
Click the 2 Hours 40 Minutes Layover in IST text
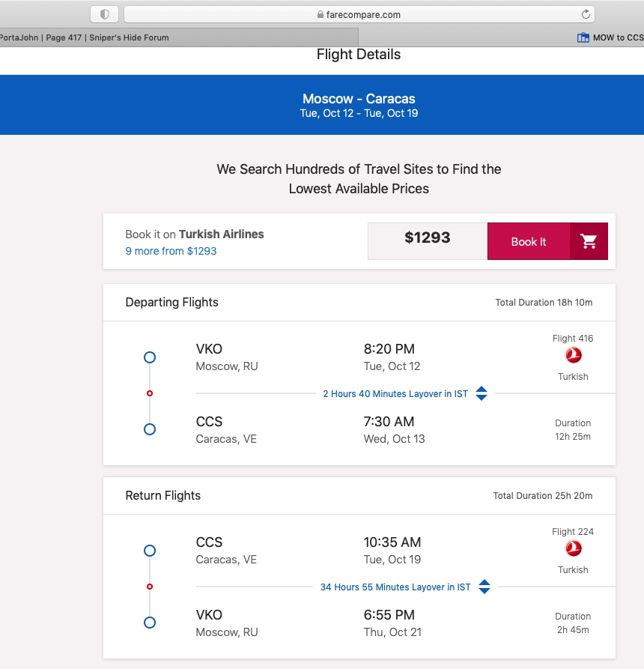[395, 394]
